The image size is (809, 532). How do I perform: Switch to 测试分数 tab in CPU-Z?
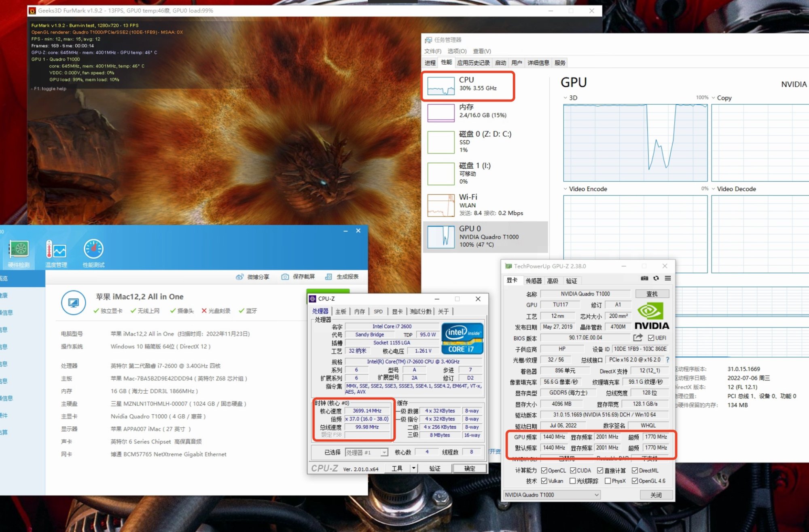[421, 311]
